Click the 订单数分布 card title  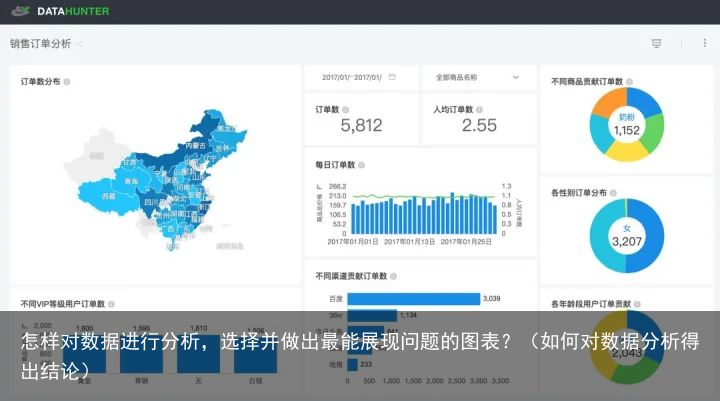point(40,82)
